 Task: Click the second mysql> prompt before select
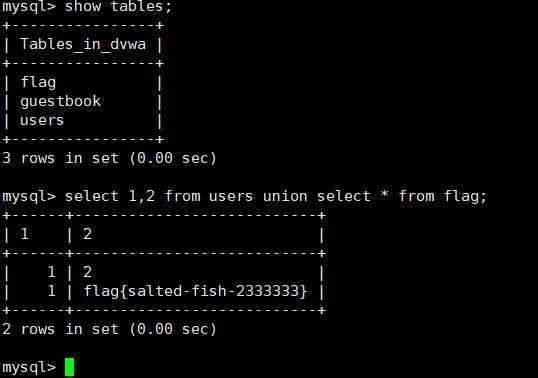point(29,197)
